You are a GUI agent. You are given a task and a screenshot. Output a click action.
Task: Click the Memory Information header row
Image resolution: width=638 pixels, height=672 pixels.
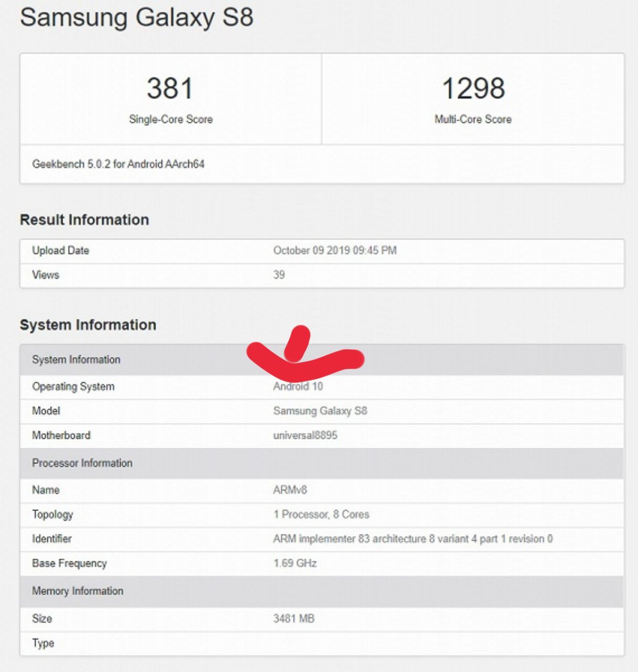[x=322, y=591]
